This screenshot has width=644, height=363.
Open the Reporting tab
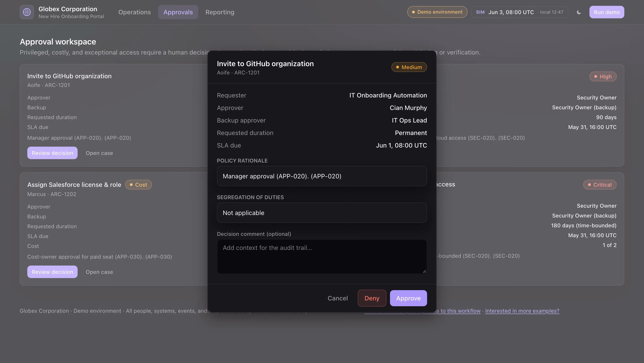tap(220, 12)
